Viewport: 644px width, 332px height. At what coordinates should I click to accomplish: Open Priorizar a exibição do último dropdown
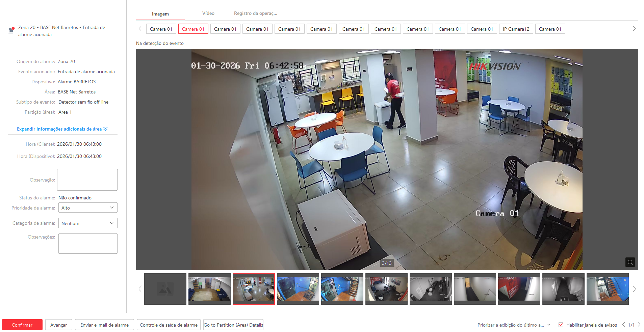514,325
